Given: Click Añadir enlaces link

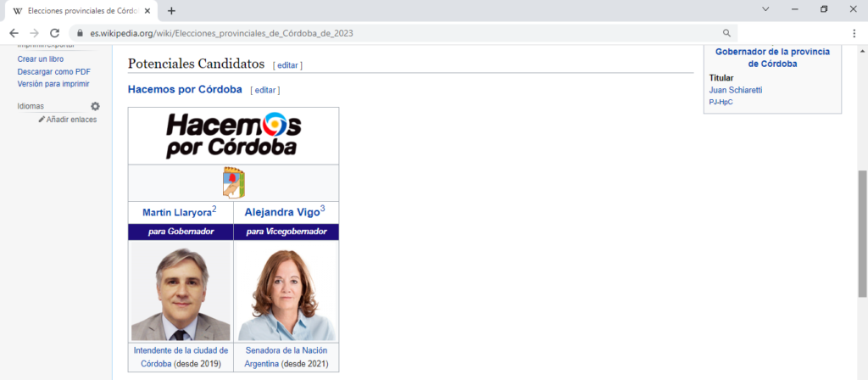Looking at the screenshot, I should pyautogui.click(x=71, y=119).
